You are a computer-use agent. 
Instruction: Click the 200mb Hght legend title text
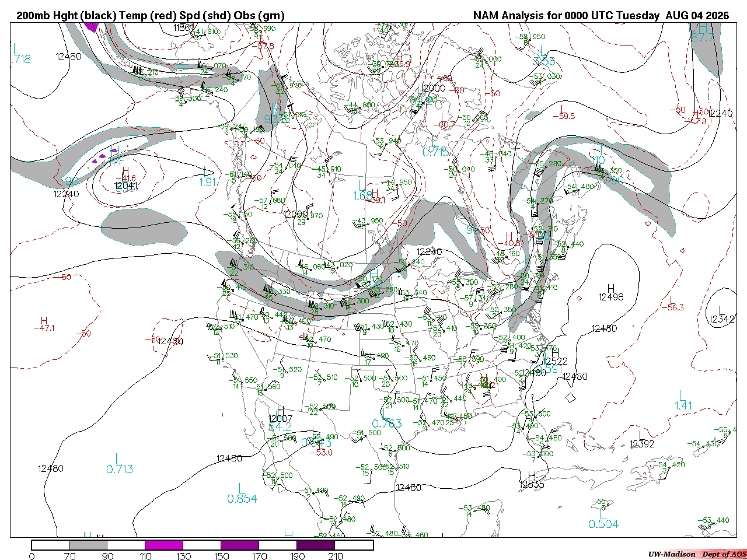point(151,16)
